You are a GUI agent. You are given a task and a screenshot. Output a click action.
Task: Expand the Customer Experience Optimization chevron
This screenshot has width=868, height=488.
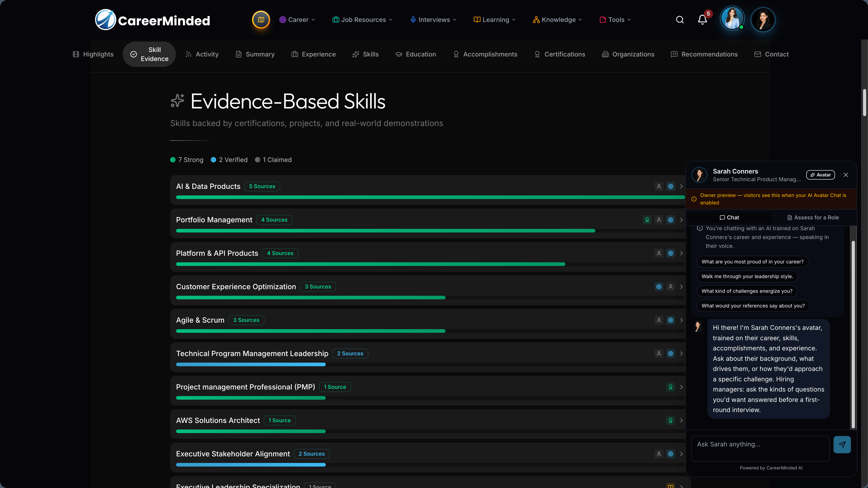pyautogui.click(x=681, y=287)
